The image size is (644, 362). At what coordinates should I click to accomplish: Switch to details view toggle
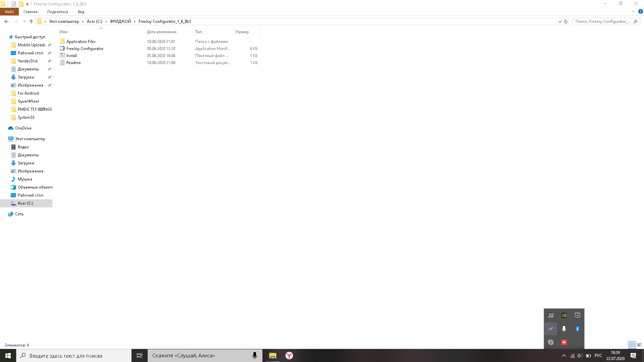632,345
